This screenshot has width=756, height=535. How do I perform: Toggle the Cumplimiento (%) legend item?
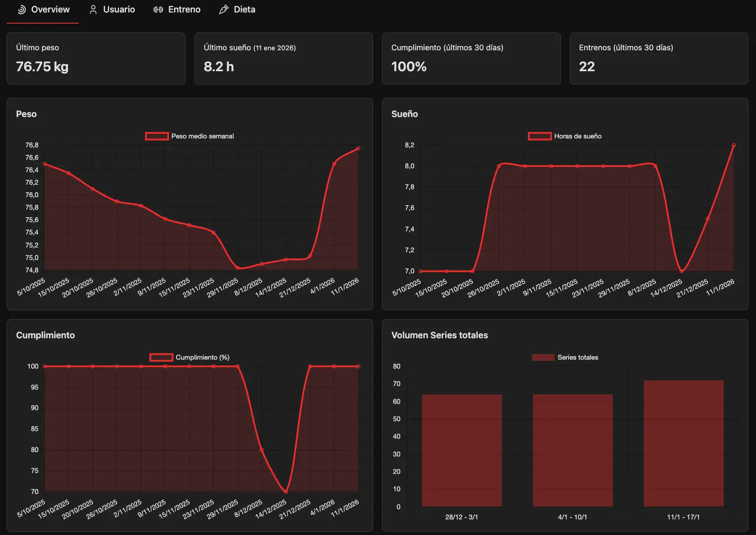click(x=190, y=357)
